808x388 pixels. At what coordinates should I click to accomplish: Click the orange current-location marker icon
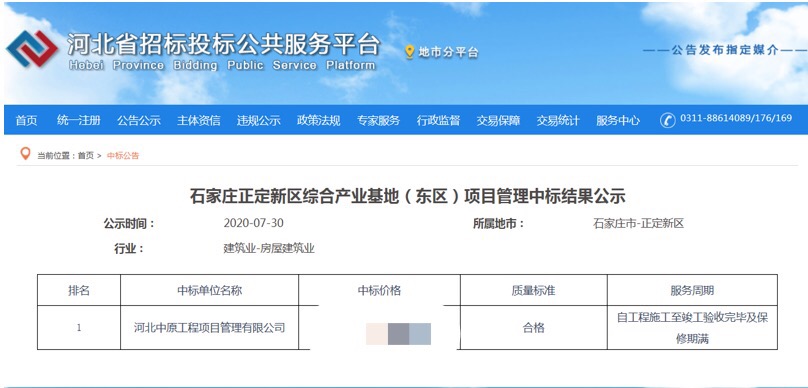(x=25, y=154)
